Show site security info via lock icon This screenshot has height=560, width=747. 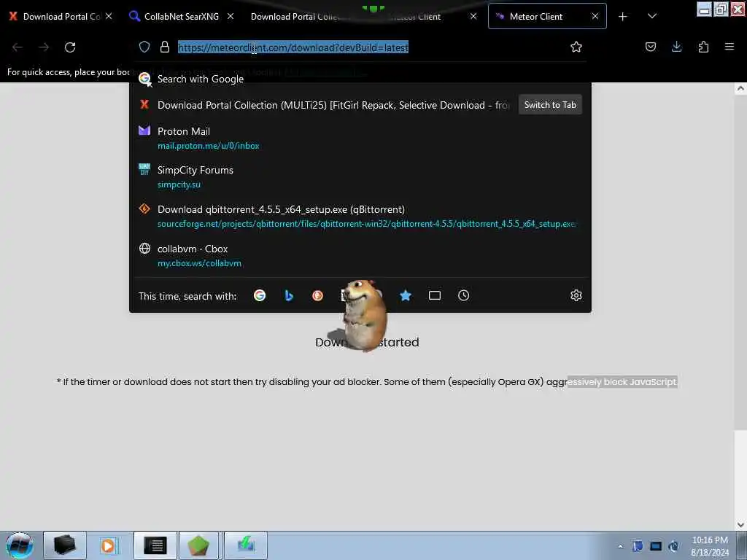[x=165, y=47]
